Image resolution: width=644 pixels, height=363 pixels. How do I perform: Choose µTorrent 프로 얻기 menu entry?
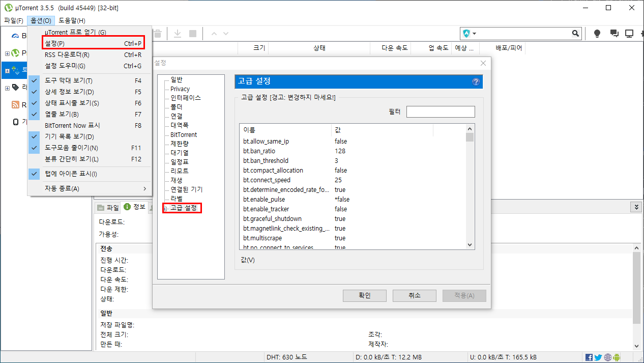pos(90,32)
